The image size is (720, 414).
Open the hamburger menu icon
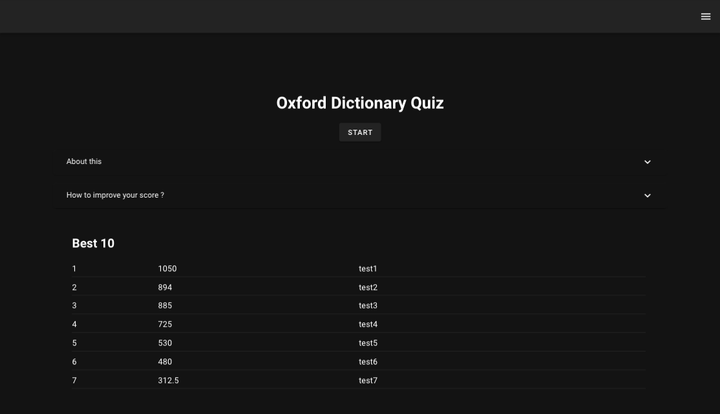pyautogui.click(x=706, y=16)
